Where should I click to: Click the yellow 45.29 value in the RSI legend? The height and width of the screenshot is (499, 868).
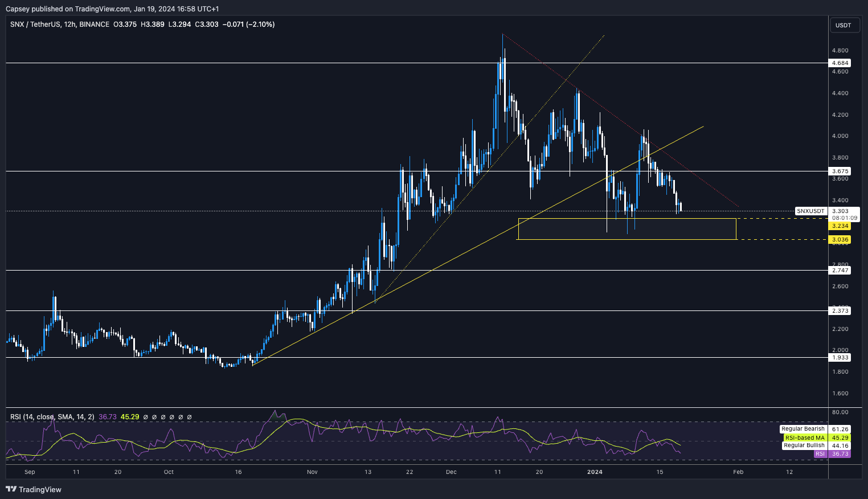[130, 417]
